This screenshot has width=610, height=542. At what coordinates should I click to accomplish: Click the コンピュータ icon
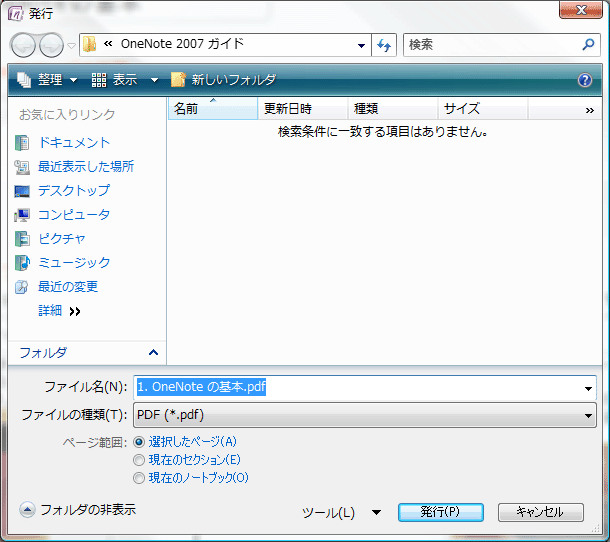(22, 215)
